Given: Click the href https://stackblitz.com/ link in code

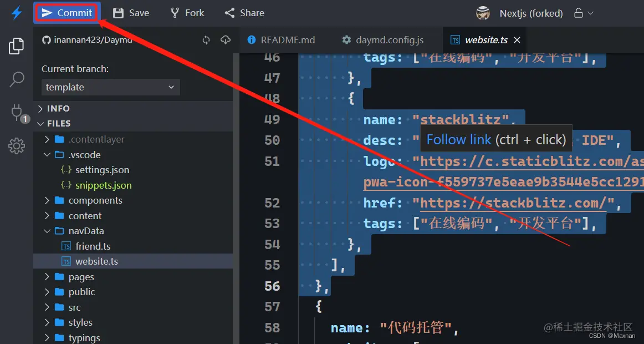Looking at the screenshot, I should tap(513, 203).
